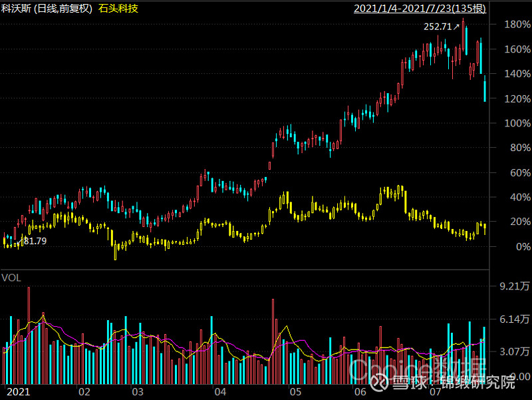Click the VOL indicator label

pyautogui.click(x=11, y=278)
